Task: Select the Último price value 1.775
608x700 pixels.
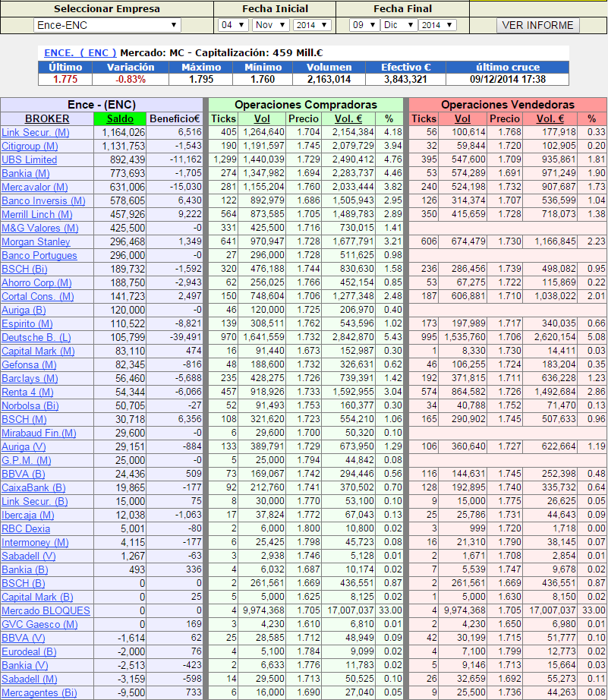Action: (x=65, y=80)
